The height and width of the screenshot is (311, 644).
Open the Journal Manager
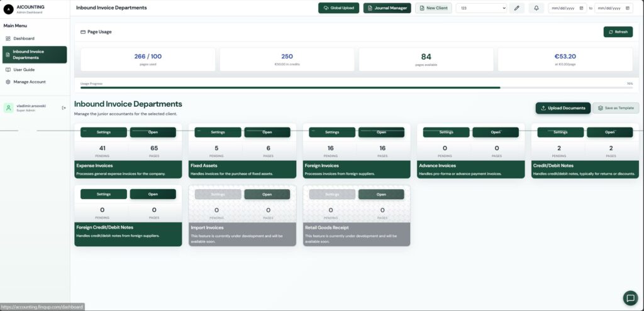tap(387, 8)
